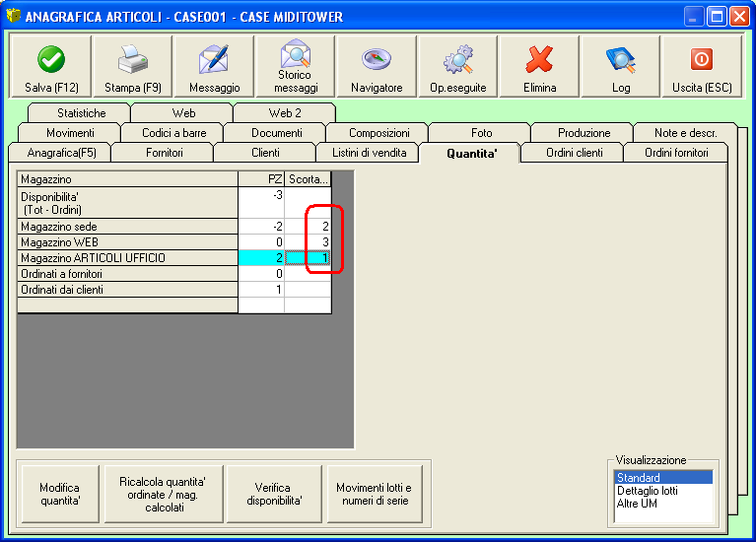
Task: Click the printer Stampa (F9) icon
Action: coord(133,59)
